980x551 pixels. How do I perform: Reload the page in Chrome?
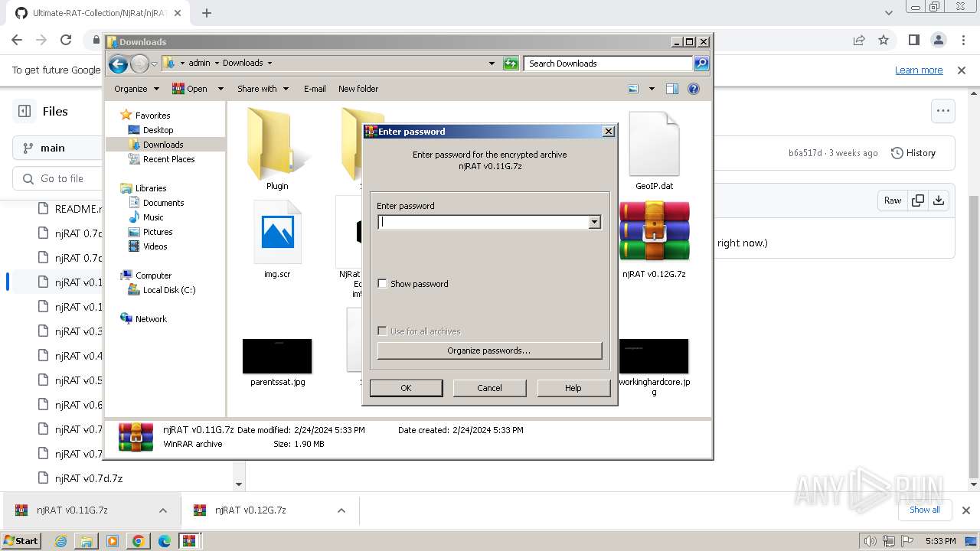click(66, 41)
